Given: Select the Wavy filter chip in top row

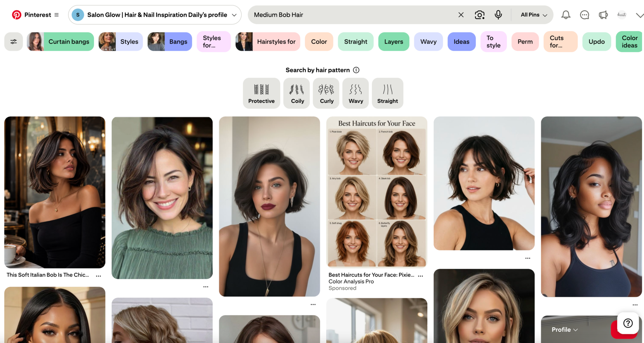Looking at the screenshot, I should pos(428,42).
